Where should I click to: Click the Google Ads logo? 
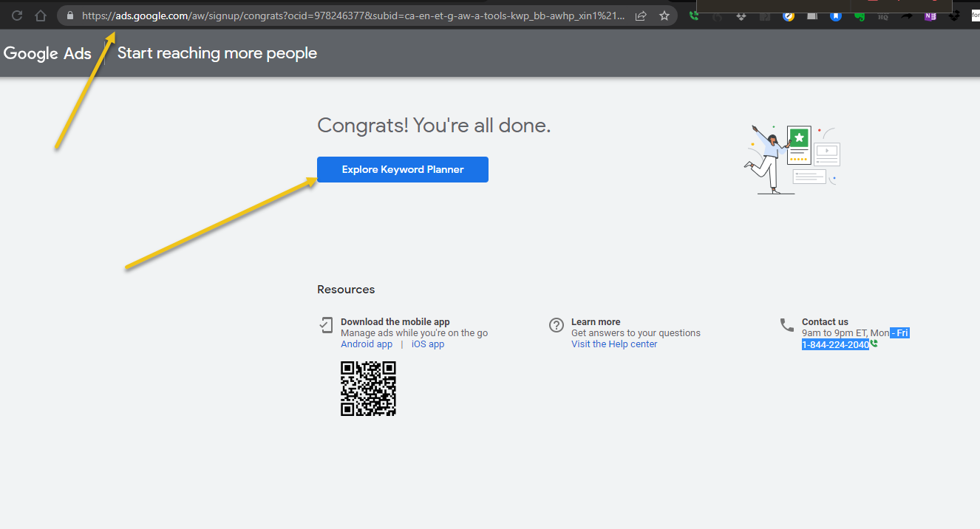(x=47, y=53)
